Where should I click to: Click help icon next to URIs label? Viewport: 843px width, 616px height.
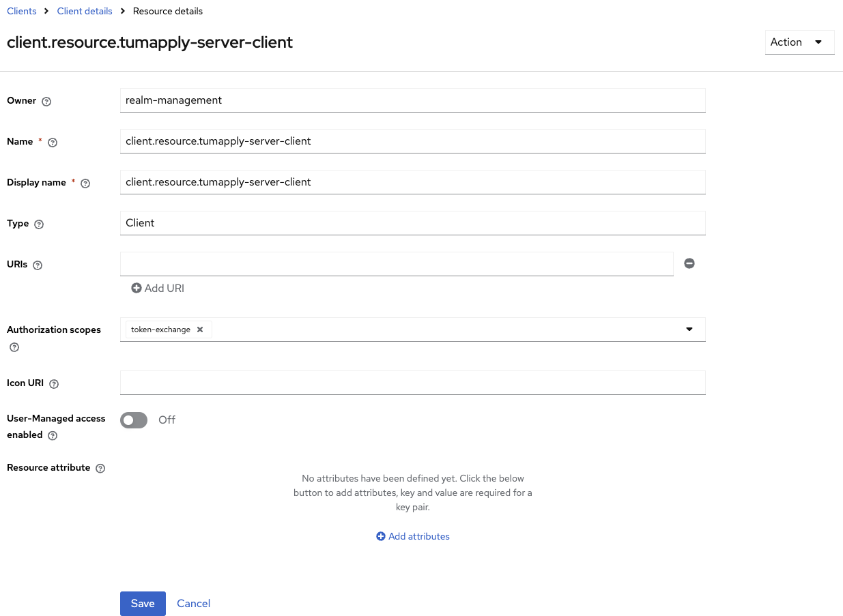pyautogui.click(x=38, y=265)
